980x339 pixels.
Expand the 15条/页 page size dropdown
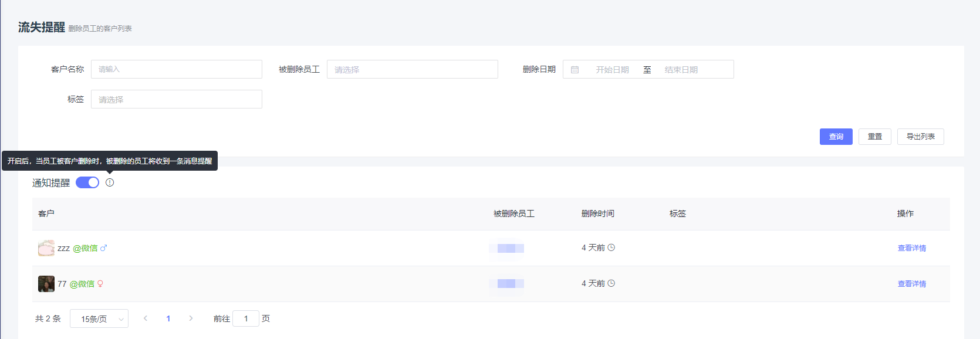click(99, 318)
